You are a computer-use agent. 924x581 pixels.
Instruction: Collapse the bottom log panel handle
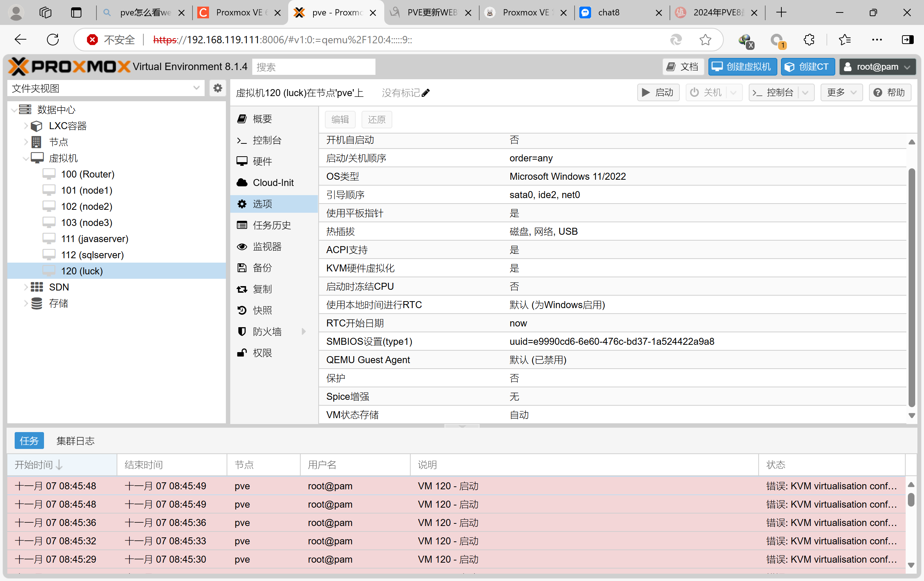[x=462, y=425]
